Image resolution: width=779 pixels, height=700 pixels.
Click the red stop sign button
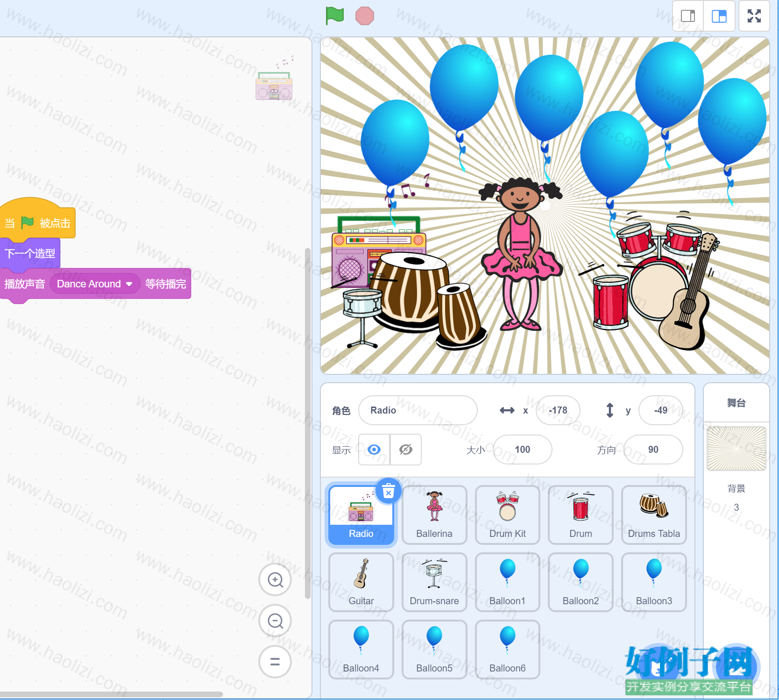click(x=364, y=16)
